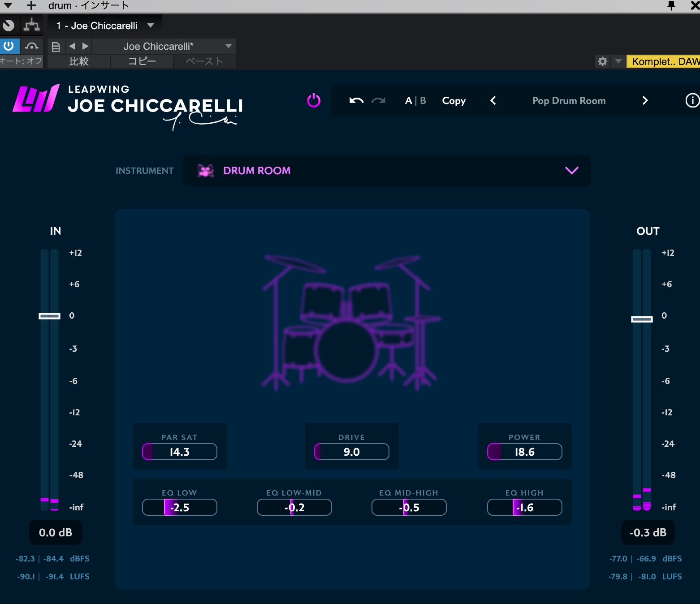The width and height of the screenshot is (700, 604).
Task: Go to previous preset with left chevron
Action: coord(493,101)
